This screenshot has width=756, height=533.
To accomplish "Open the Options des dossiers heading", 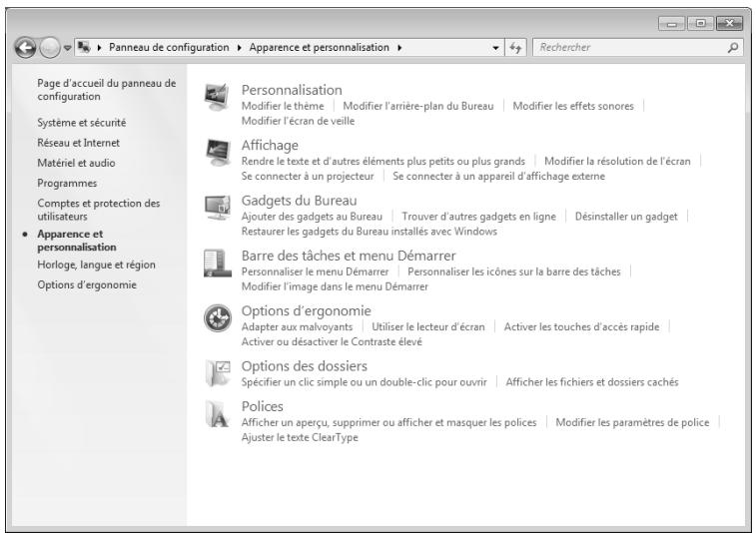I will (x=305, y=366).
